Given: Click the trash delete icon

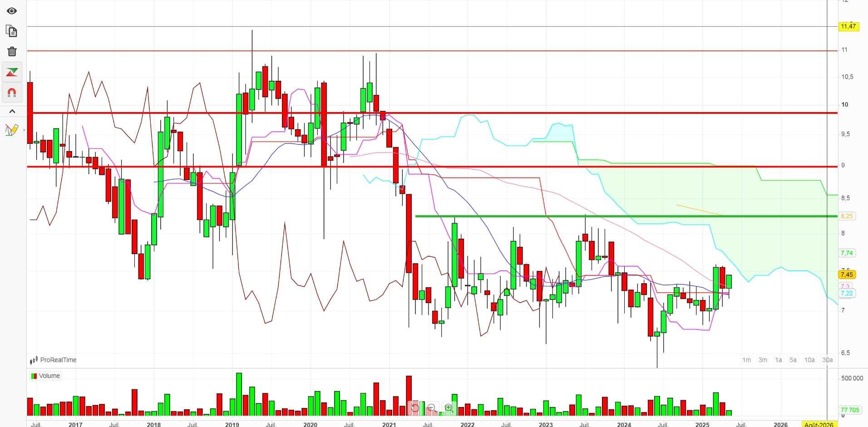Looking at the screenshot, I should 12,51.
